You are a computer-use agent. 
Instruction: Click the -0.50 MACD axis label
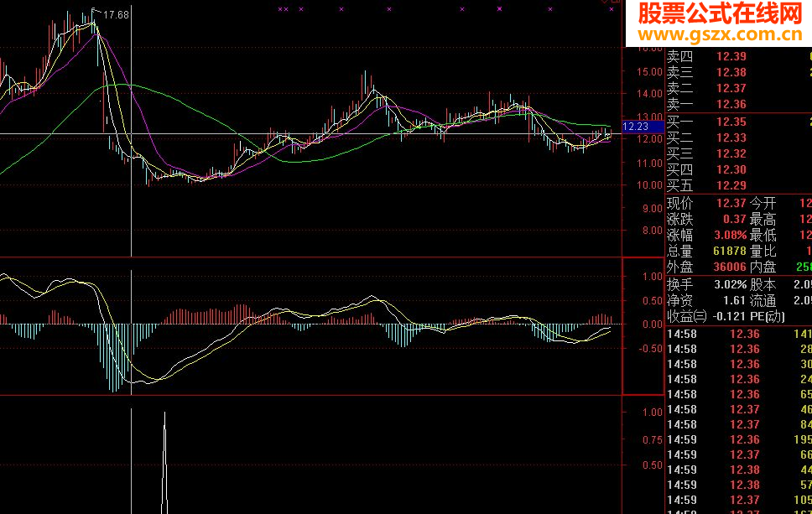click(x=650, y=349)
